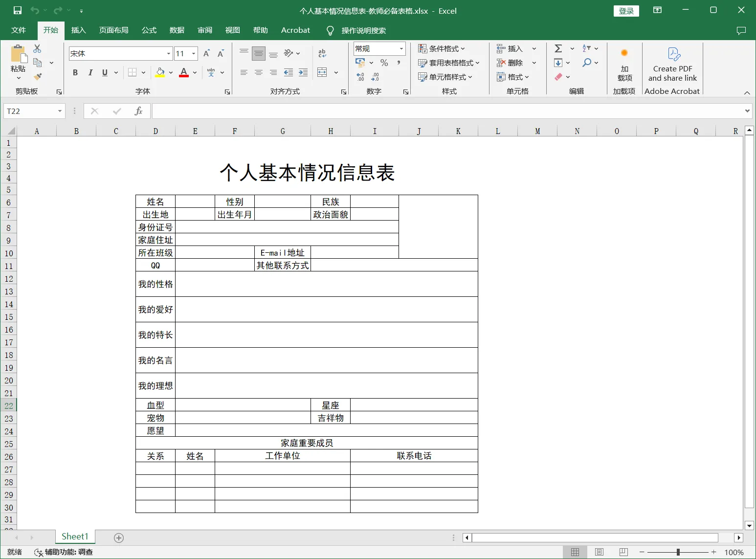Switch to the 数据 Data tab
Screen dimensions: 756x559
pyautogui.click(x=177, y=30)
